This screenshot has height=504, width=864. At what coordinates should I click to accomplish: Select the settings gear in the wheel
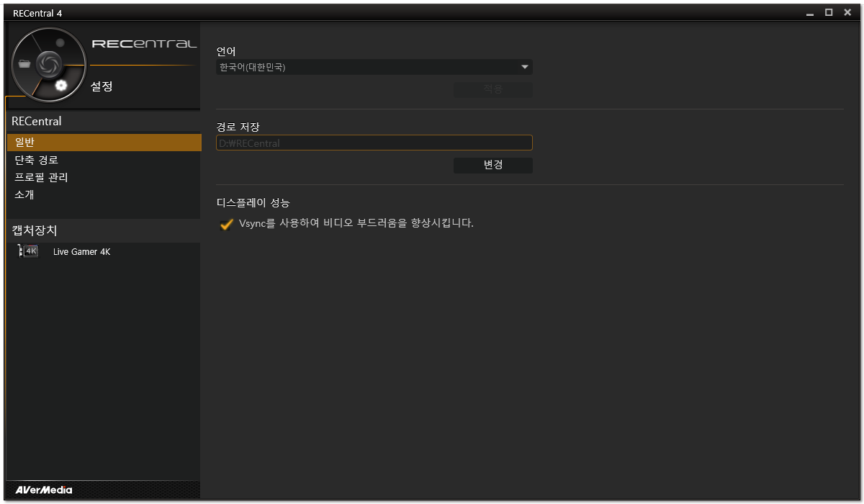coord(61,86)
